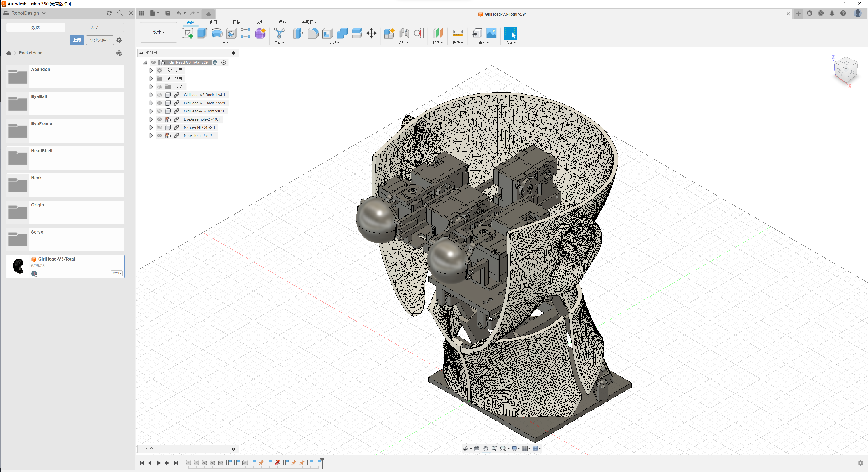Viewport: 868px width, 472px height.
Task: Open the 设计 workspace dropdown
Action: (158, 32)
